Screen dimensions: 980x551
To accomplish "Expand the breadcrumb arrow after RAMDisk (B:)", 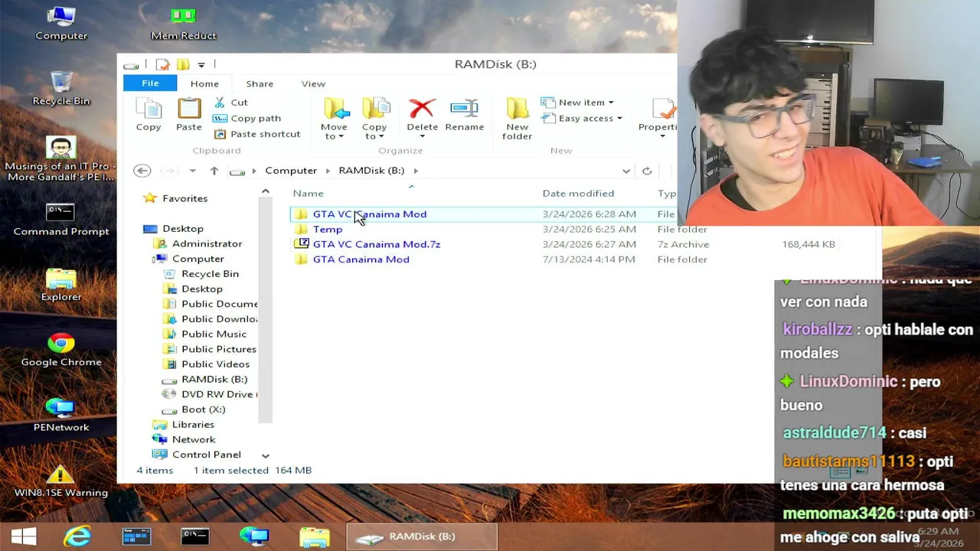I will [416, 171].
